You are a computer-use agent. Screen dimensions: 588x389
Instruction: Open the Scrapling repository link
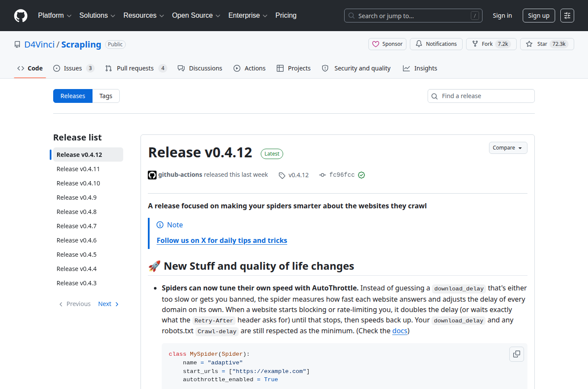coord(81,45)
